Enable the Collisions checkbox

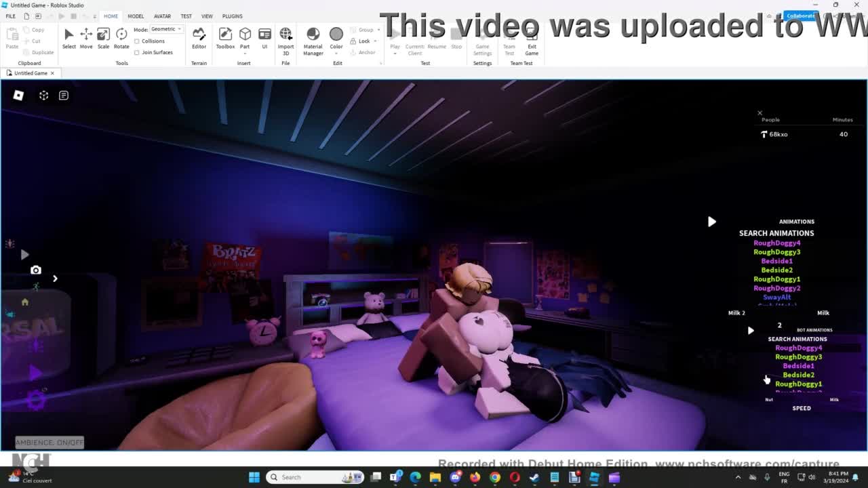click(137, 41)
